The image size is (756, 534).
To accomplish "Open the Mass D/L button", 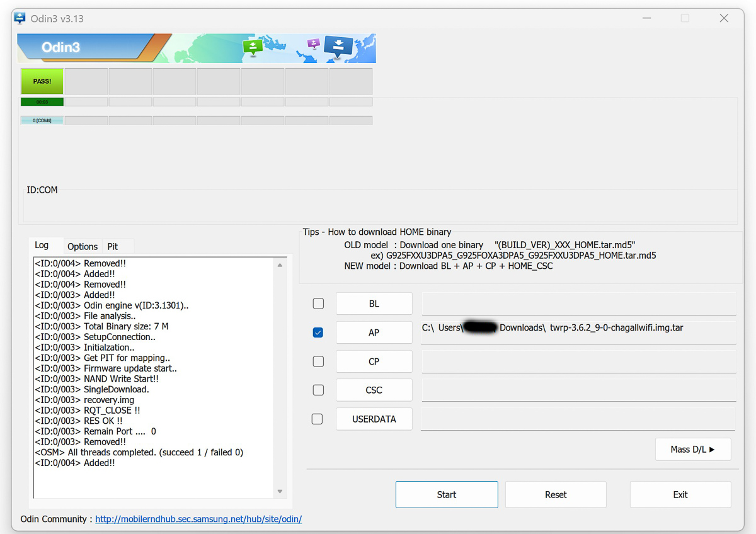I will pos(693,450).
